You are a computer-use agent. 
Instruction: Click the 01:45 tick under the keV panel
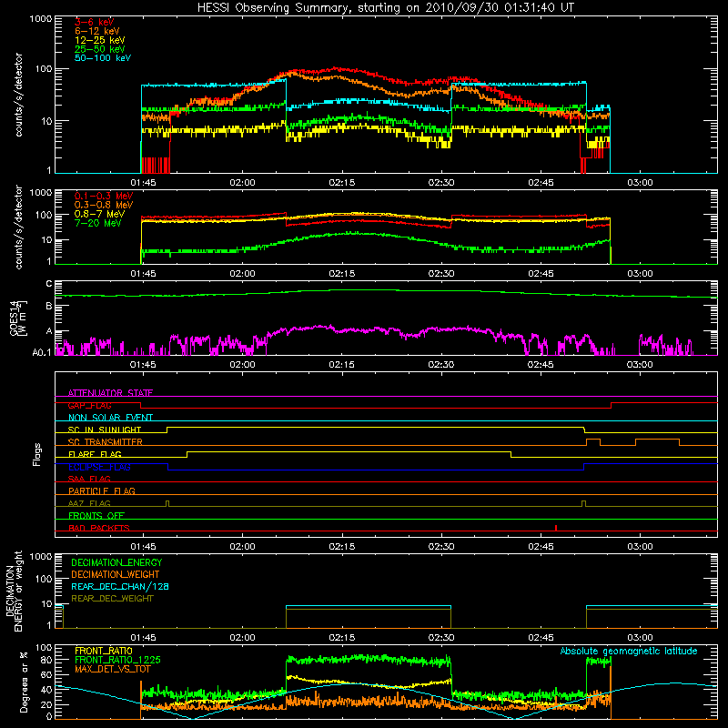tap(143, 183)
